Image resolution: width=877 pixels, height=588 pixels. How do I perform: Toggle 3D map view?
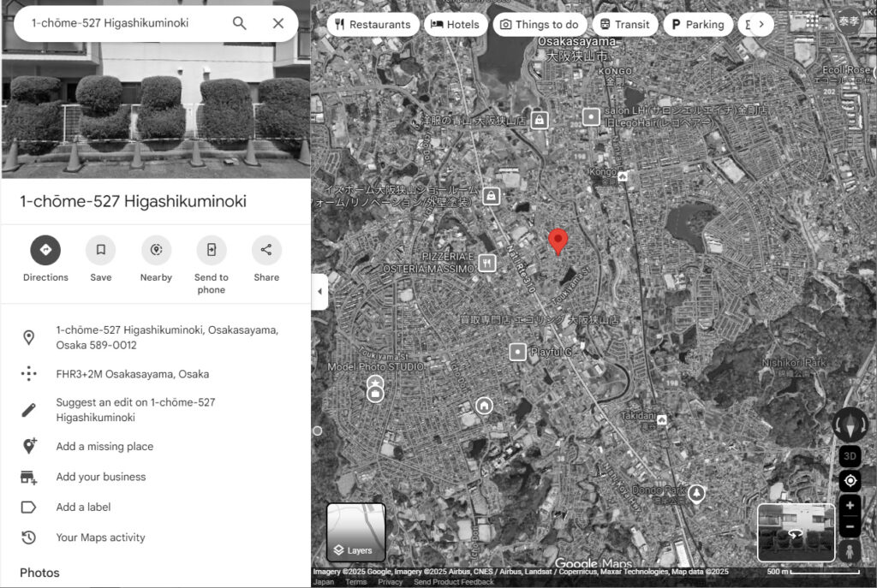(x=850, y=455)
